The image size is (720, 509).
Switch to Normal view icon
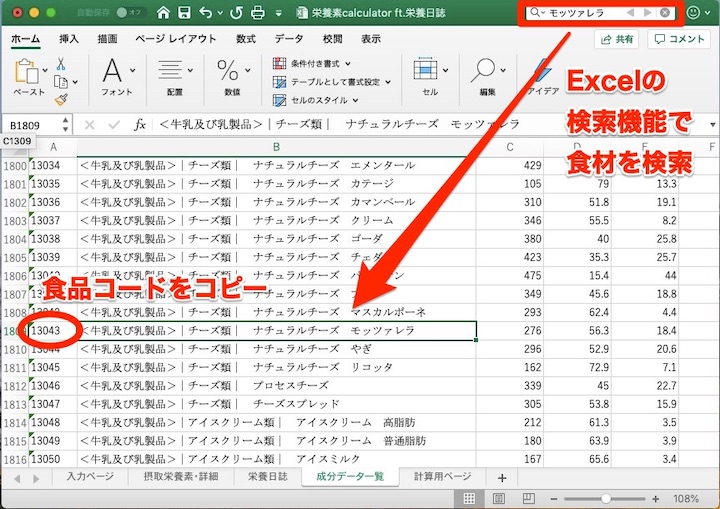(x=469, y=498)
